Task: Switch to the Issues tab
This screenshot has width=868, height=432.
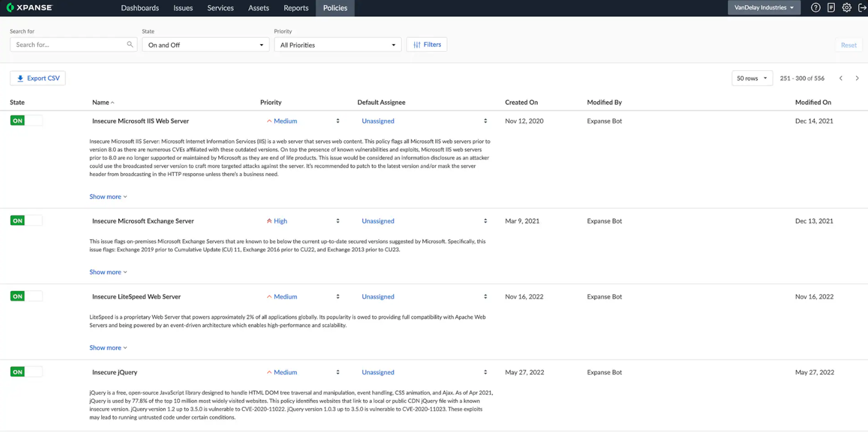Action: click(x=183, y=8)
